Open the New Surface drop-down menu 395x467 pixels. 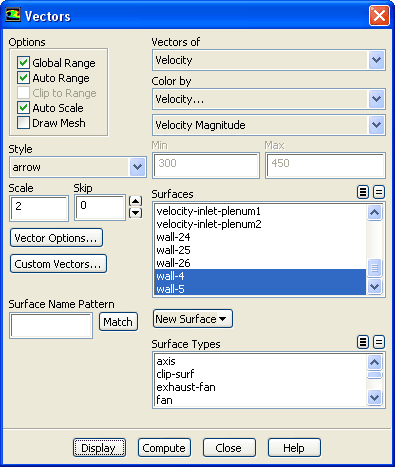click(193, 319)
